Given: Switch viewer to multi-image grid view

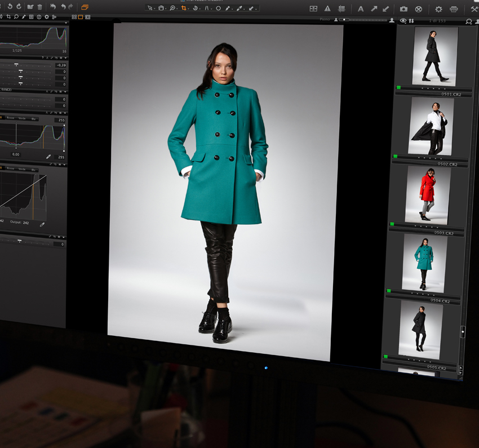Looking at the screenshot, I should [x=74, y=17].
